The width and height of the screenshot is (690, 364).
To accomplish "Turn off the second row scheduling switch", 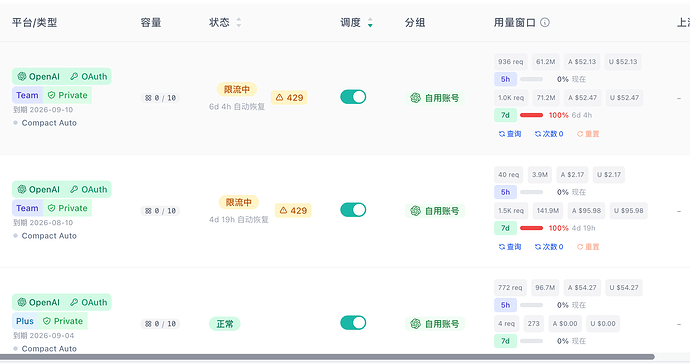I will (353, 210).
